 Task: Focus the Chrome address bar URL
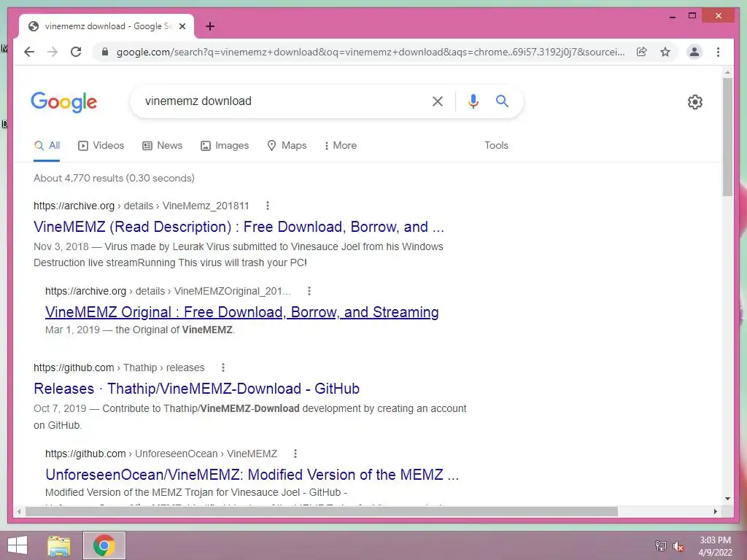click(x=370, y=52)
